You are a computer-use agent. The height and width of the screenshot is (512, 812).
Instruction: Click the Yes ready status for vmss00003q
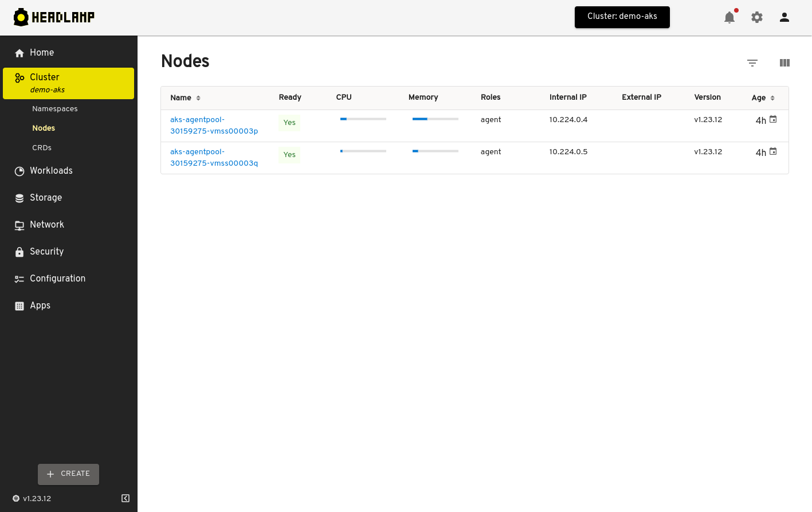[x=289, y=155]
